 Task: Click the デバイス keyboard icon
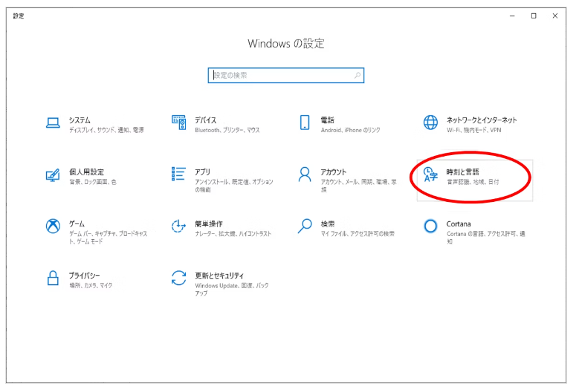pyautogui.click(x=178, y=122)
